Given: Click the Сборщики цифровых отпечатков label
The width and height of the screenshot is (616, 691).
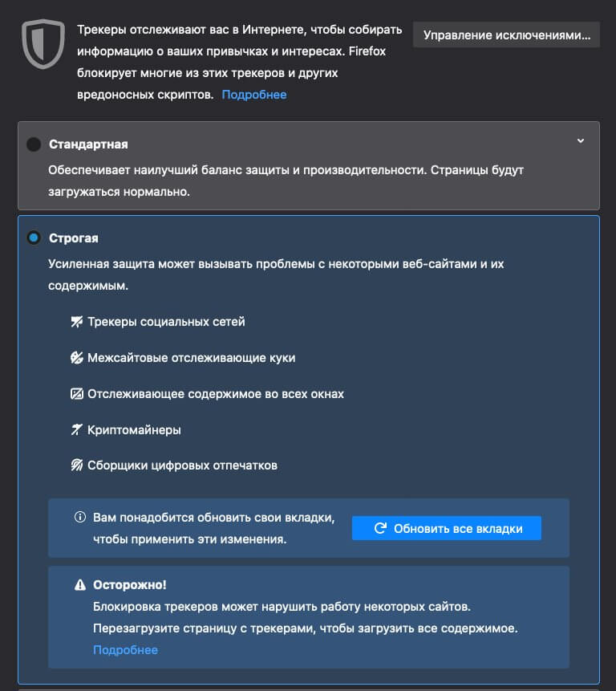Looking at the screenshot, I should (182, 465).
